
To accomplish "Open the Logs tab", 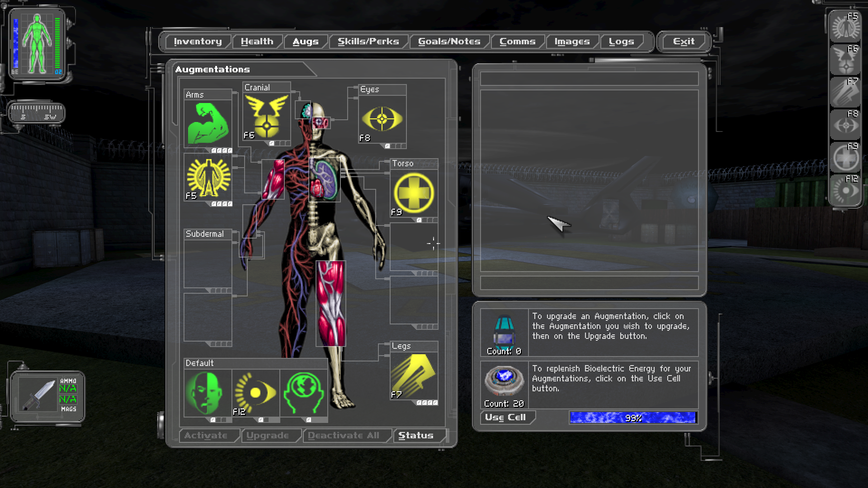I will pos(622,42).
